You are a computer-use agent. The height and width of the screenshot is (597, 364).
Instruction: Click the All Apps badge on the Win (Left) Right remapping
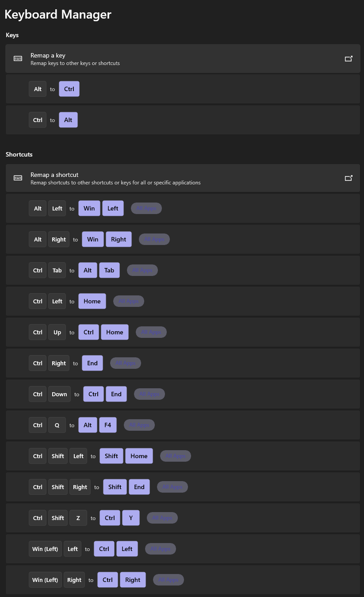(x=168, y=579)
